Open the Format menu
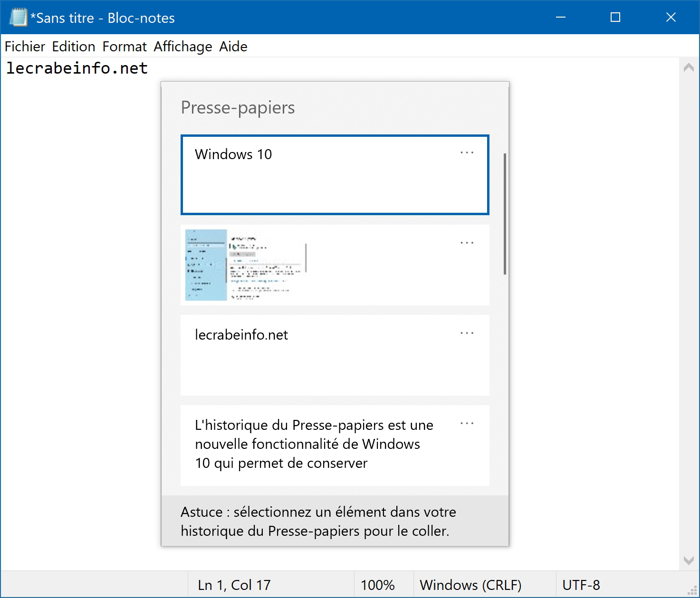The height and width of the screenshot is (598, 700). [x=125, y=47]
